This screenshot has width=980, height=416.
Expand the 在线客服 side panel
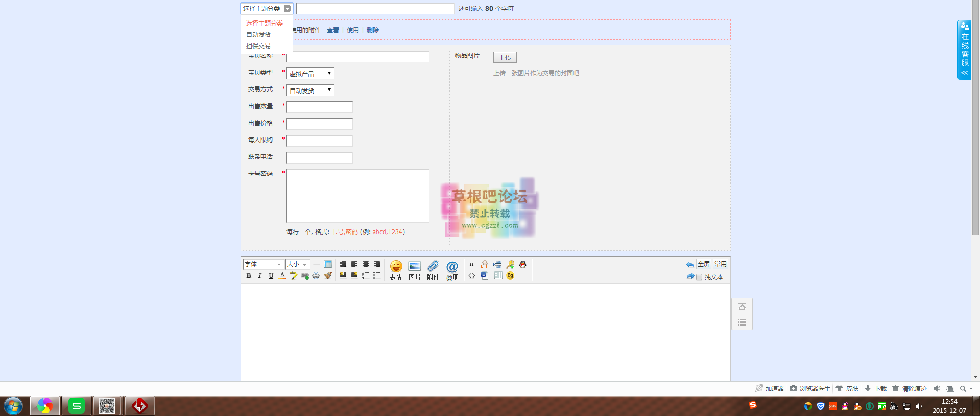click(964, 50)
